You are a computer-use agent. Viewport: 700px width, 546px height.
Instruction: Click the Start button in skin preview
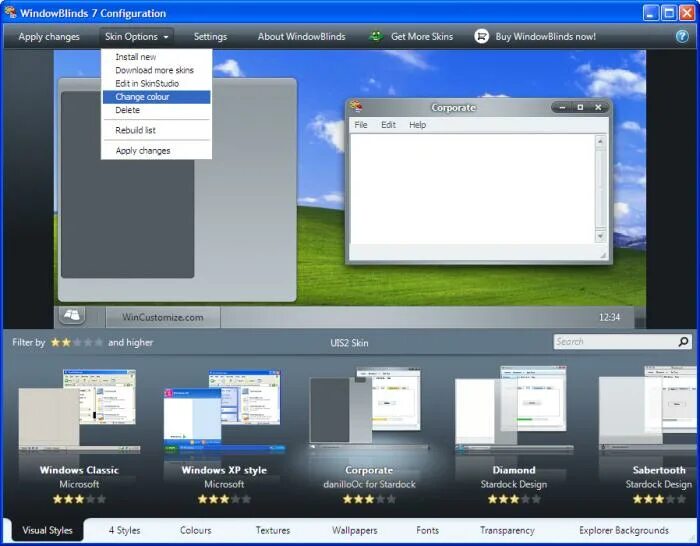72,315
